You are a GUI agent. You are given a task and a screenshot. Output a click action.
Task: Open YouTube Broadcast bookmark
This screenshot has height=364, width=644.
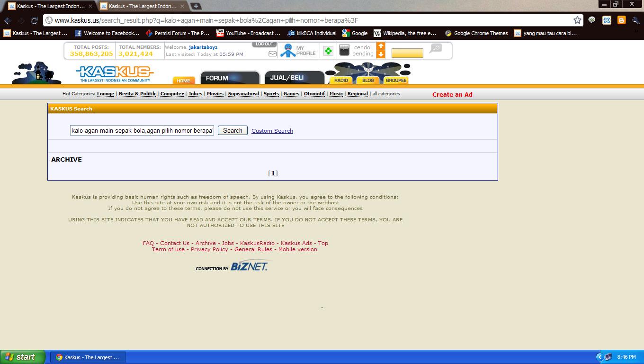tap(248, 33)
